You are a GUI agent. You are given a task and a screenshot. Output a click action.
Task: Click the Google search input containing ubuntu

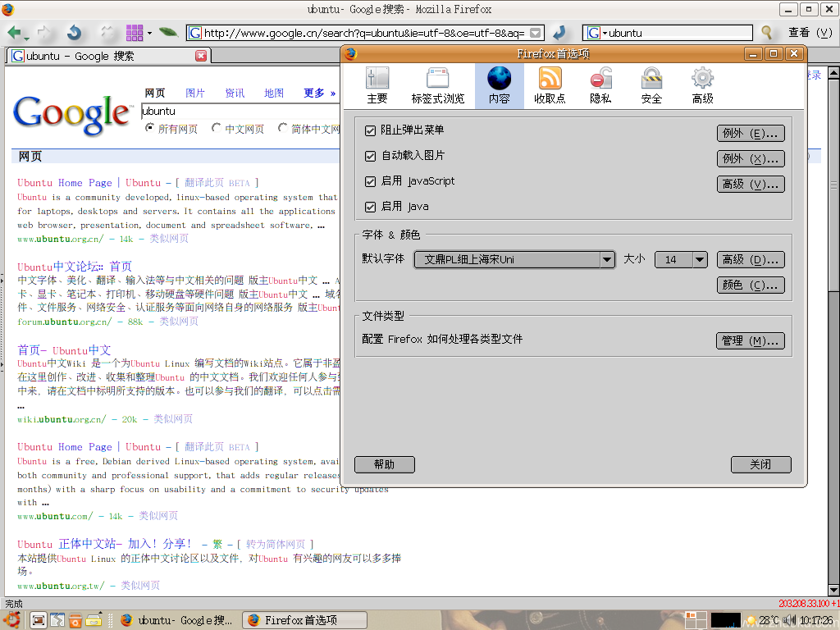240,111
